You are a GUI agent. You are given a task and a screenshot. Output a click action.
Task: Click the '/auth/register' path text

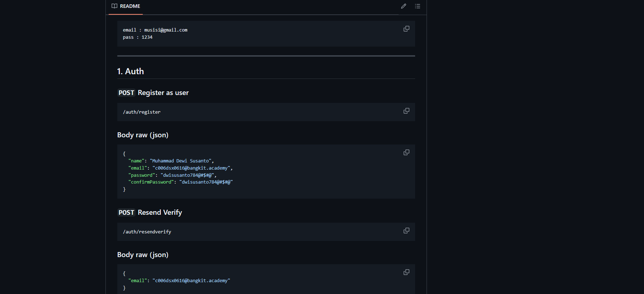coord(142,112)
